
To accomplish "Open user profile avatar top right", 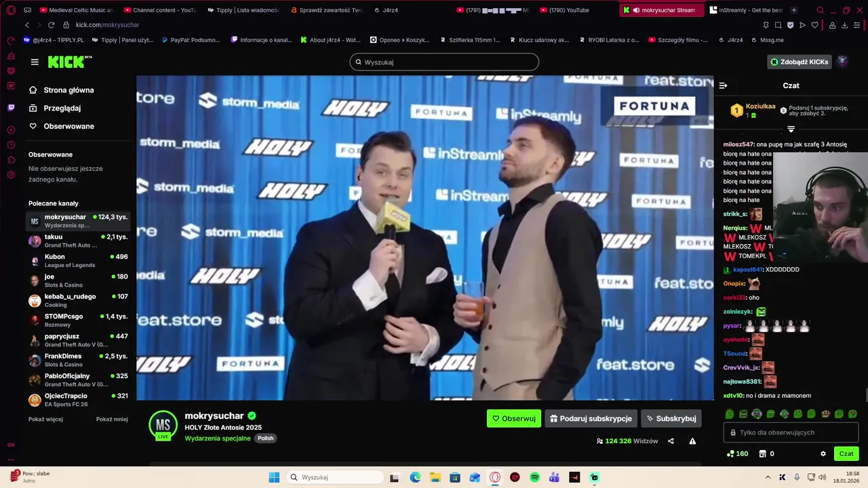I will [842, 62].
